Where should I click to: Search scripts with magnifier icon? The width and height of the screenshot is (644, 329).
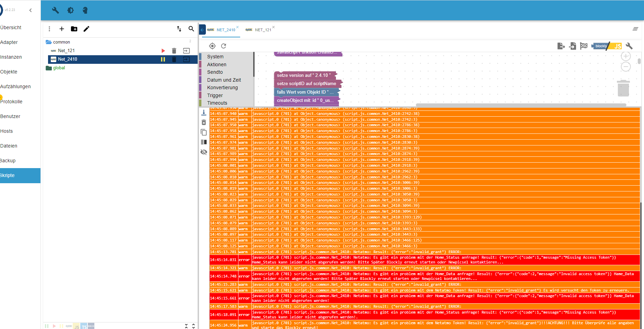(191, 29)
